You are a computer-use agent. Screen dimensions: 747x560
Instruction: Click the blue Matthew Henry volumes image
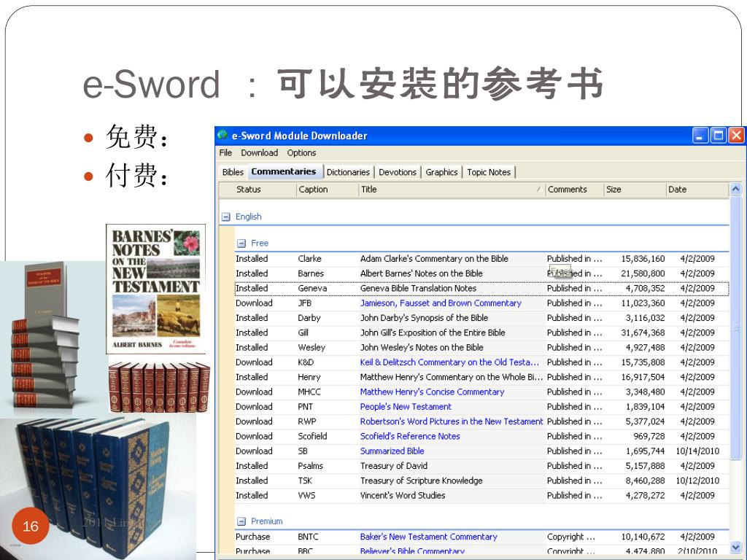click(98, 489)
